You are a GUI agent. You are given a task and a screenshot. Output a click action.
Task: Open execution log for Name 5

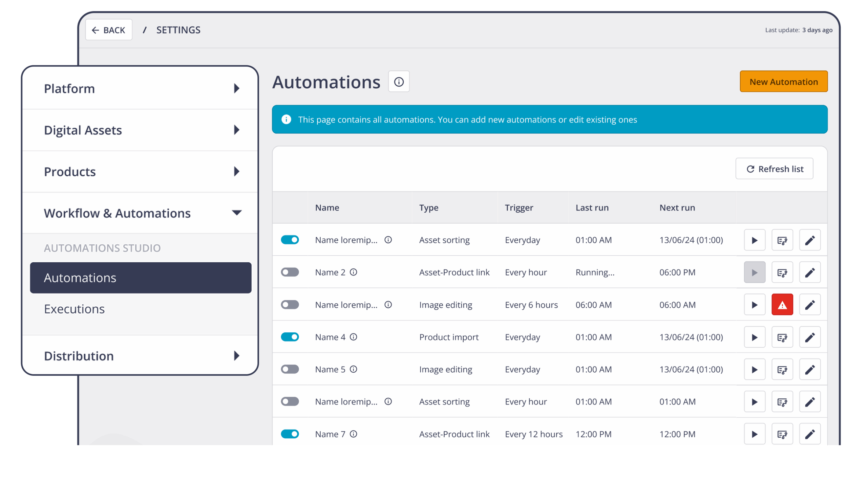point(782,369)
